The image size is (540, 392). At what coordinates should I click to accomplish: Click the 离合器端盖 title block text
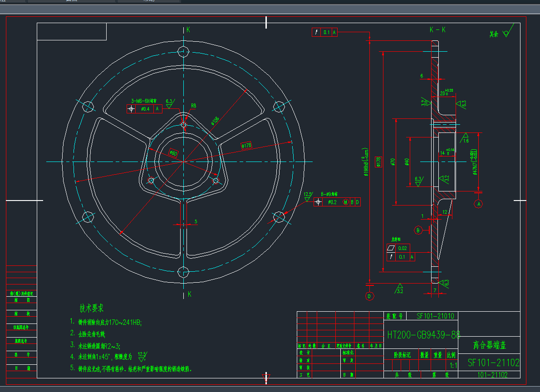point(489,346)
